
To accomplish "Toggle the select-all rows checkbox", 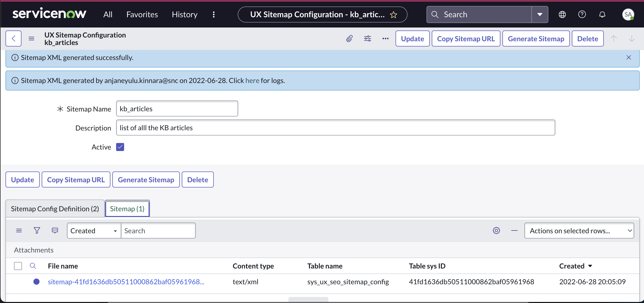I will [x=18, y=266].
